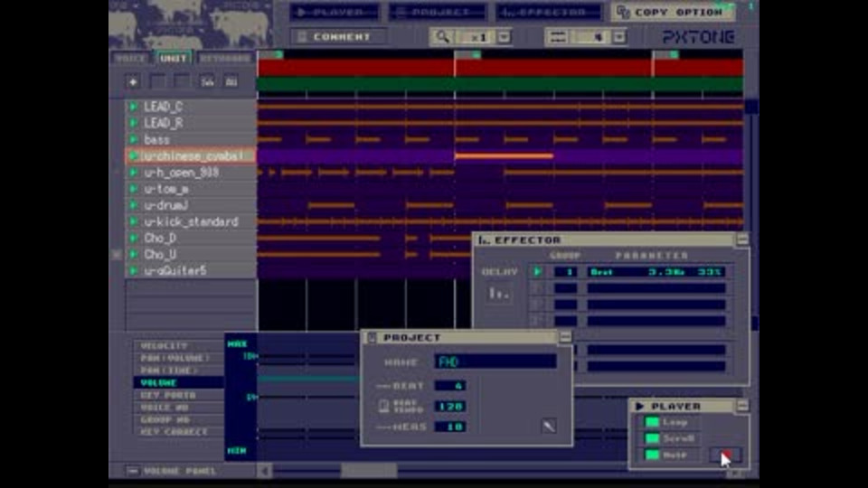The height and width of the screenshot is (488, 868).
Task: Click the fifth unit toolbar icon
Action: pyautogui.click(x=231, y=82)
